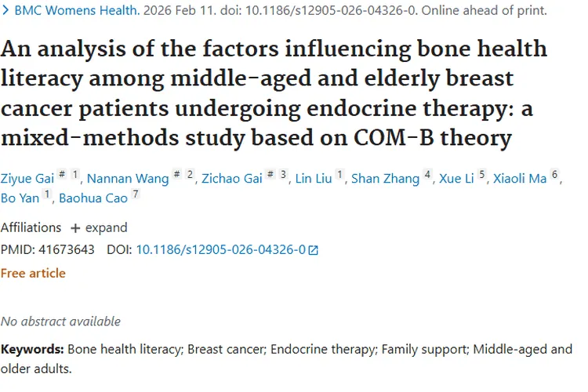The height and width of the screenshot is (392, 588).
Task: Click author Bo Yan
Action: (x=20, y=198)
